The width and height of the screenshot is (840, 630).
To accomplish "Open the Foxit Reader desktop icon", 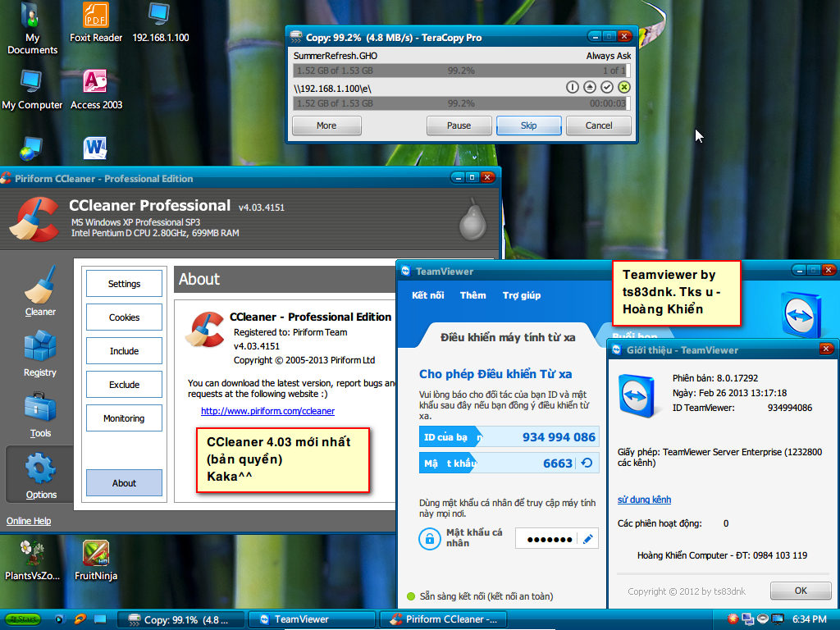I will [96, 22].
